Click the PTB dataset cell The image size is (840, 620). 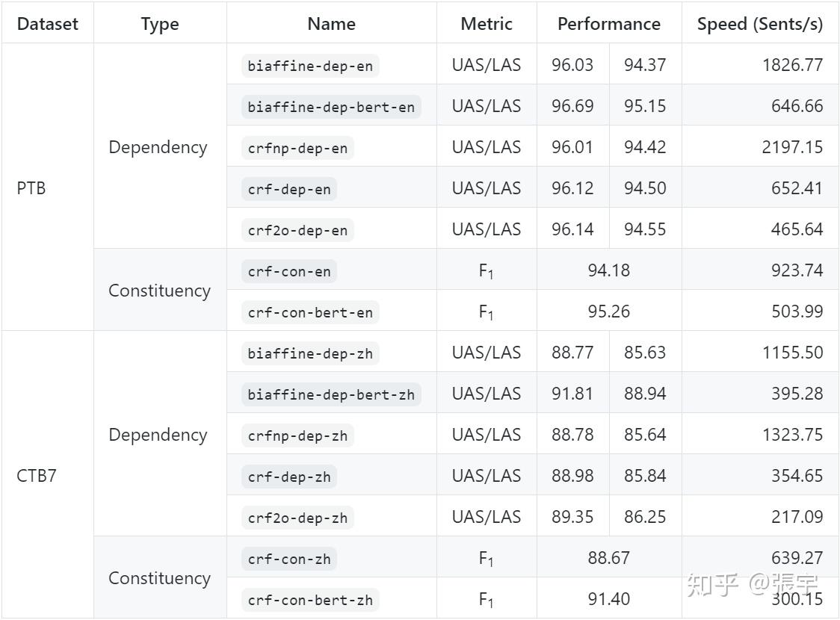[31, 188]
